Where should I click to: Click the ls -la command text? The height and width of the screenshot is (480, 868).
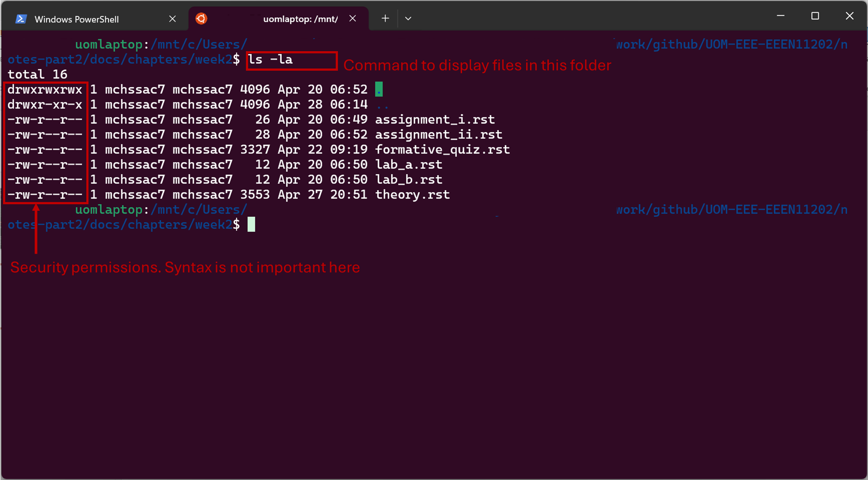point(270,60)
